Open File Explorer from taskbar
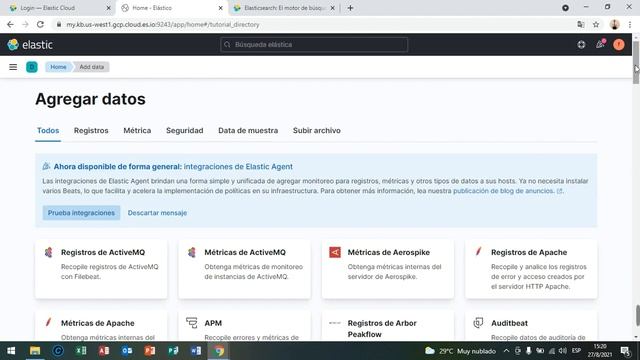The width and height of the screenshot is (640, 360). [35, 351]
